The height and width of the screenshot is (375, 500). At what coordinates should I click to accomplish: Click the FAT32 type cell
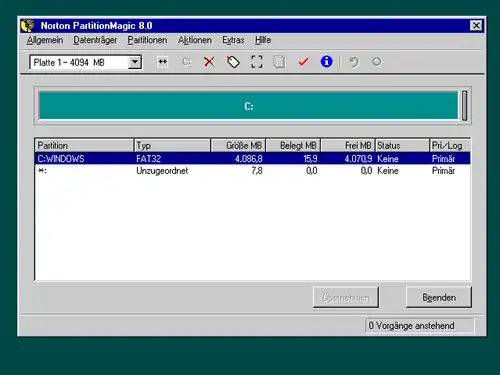149,159
